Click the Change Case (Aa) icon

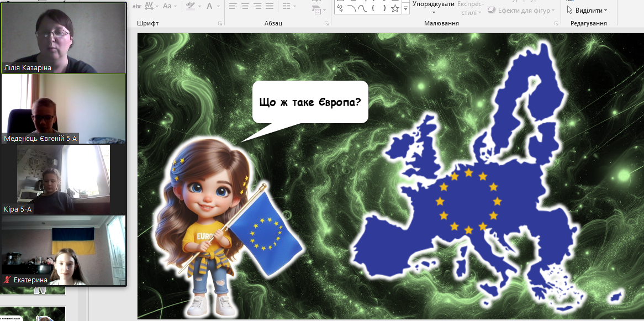click(167, 6)
